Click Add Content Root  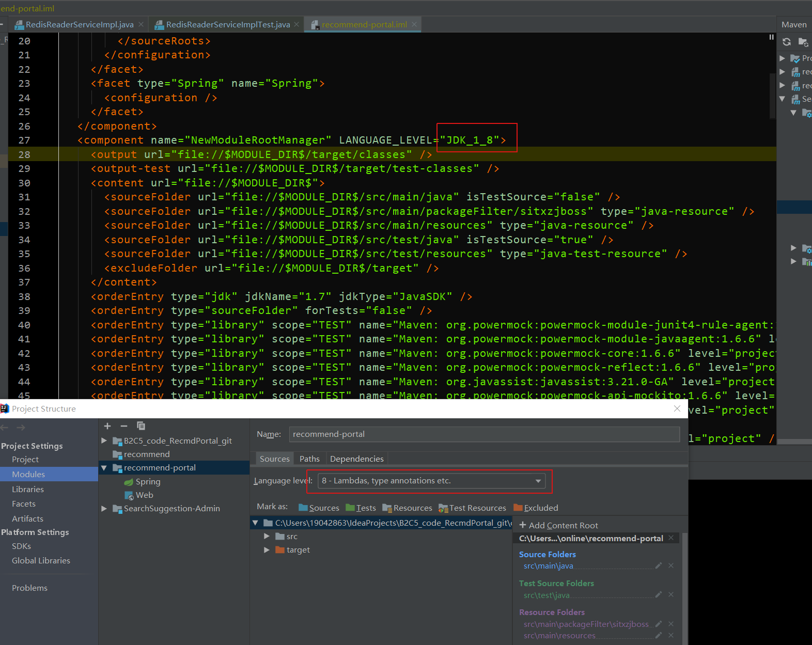[x=558, y=525]
